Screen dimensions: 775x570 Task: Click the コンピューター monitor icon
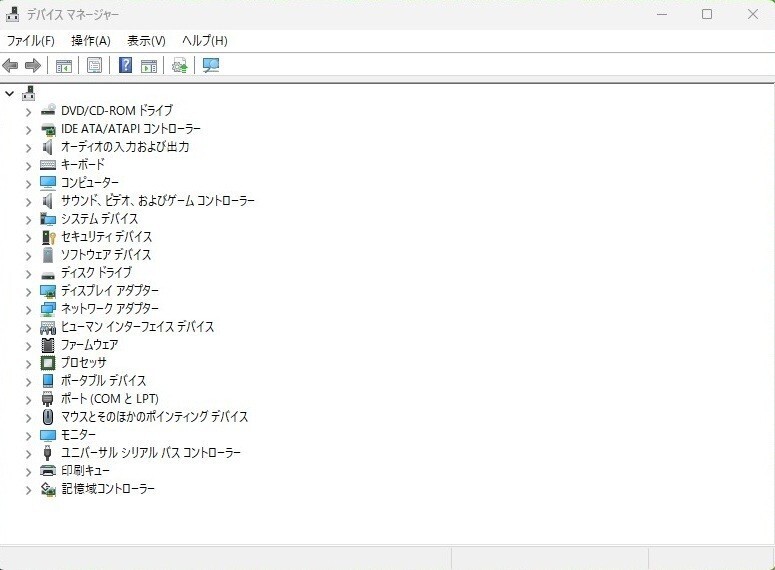click(48, 182)
